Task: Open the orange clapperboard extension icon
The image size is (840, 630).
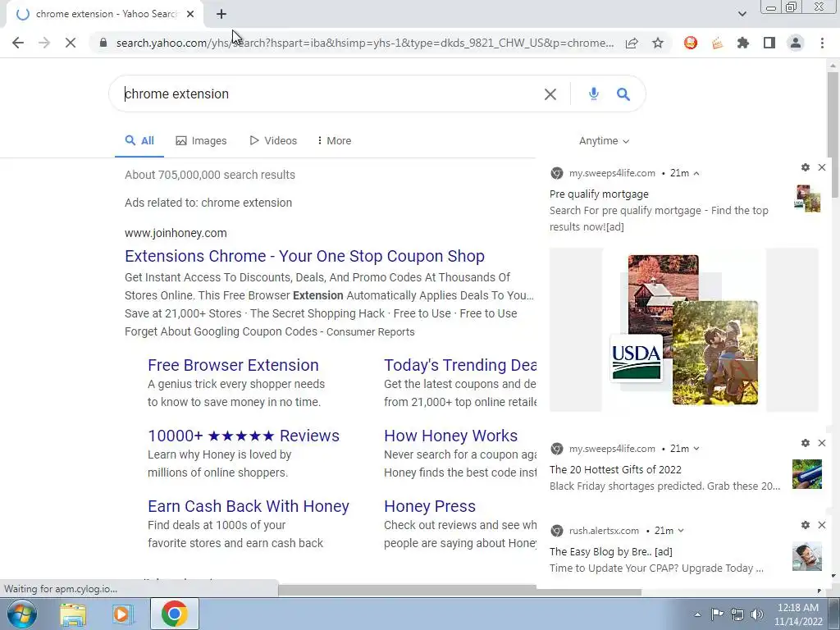Action: point(717,43)
